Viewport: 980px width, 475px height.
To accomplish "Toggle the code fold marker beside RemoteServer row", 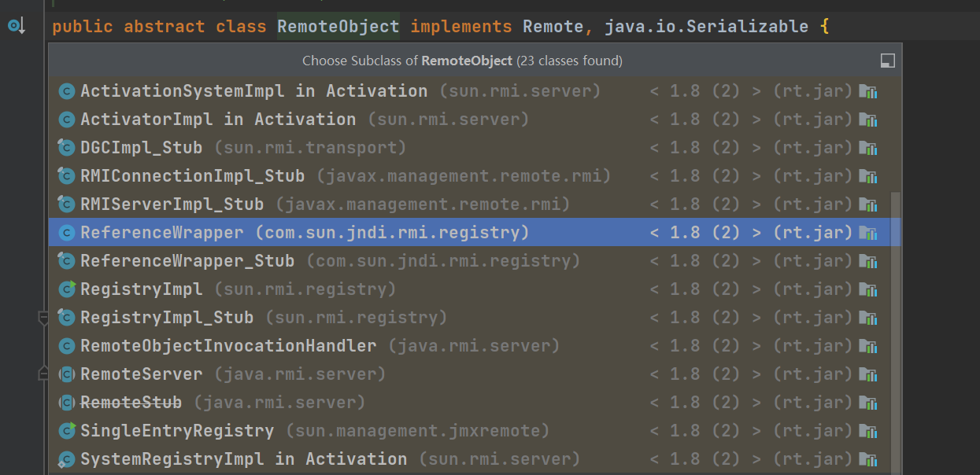I will pos(43,374).
